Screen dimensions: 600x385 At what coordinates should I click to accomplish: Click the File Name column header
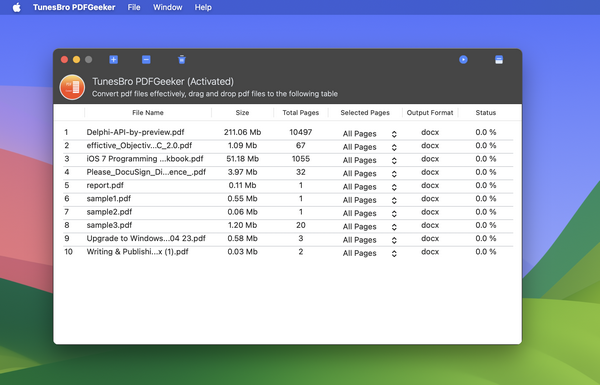pos(148,113)
